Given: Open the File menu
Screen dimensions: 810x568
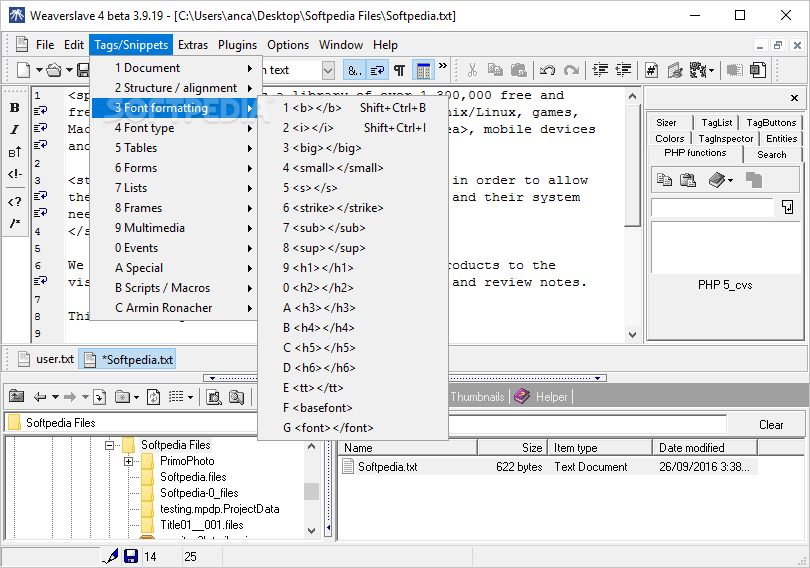Looking at the screenshot, I should pyautogui.click(x=45, y=45).
